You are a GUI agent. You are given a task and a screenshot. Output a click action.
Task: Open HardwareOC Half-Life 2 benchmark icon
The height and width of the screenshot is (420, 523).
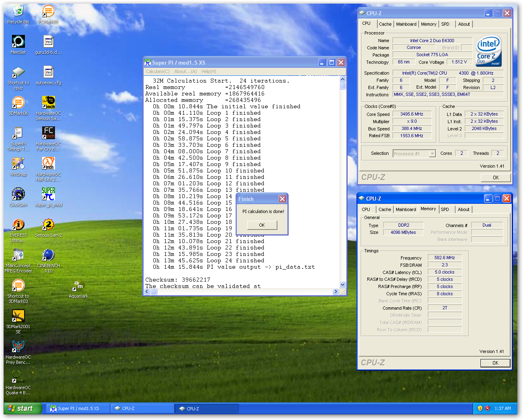click(49, 169)
